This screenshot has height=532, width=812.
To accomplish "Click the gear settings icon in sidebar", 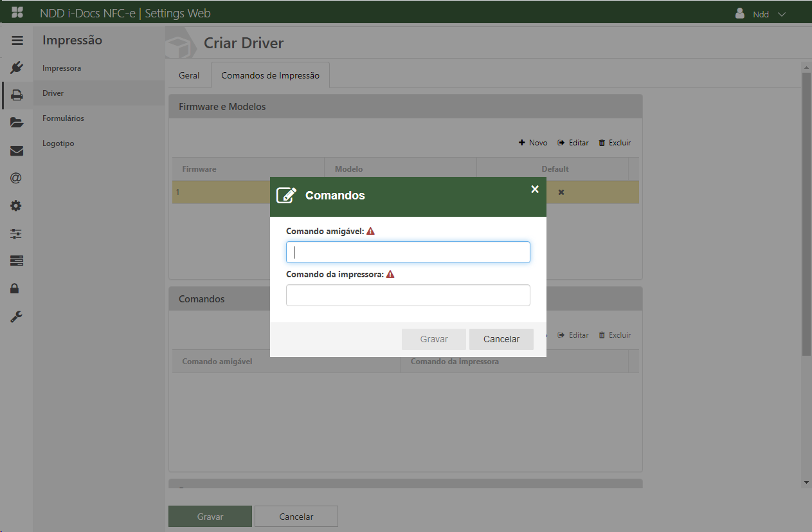I will point(17,206).
